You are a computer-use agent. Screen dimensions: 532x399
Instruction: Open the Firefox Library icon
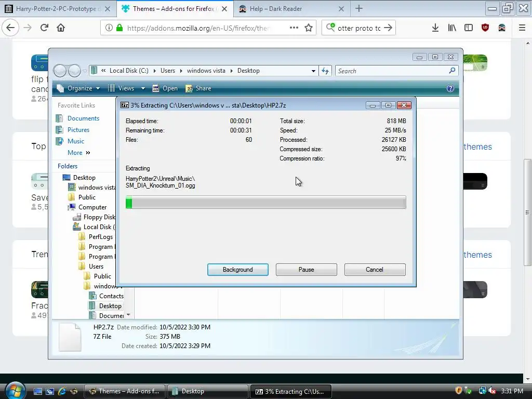click(x=452, y=28)
